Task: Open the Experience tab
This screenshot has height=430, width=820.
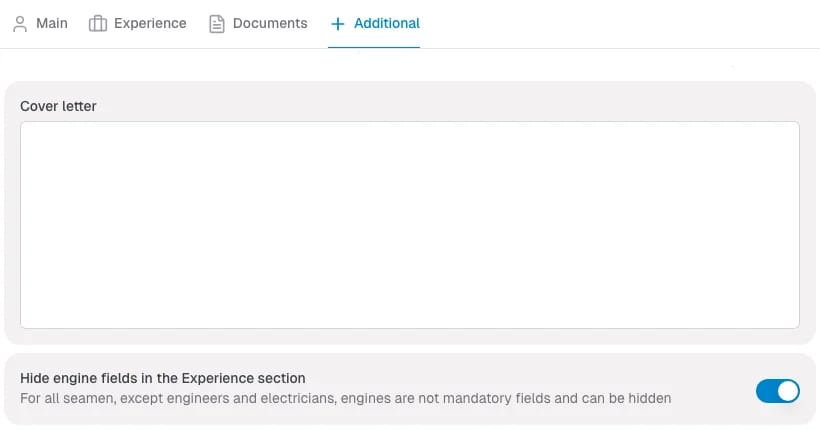Action: (x=150, y=23)
